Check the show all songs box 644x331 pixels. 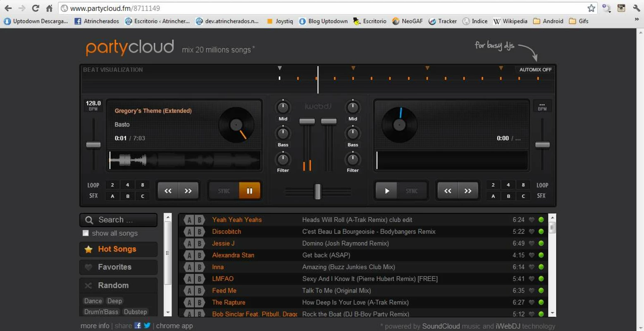pyautogui.click(x=86, y=233)
